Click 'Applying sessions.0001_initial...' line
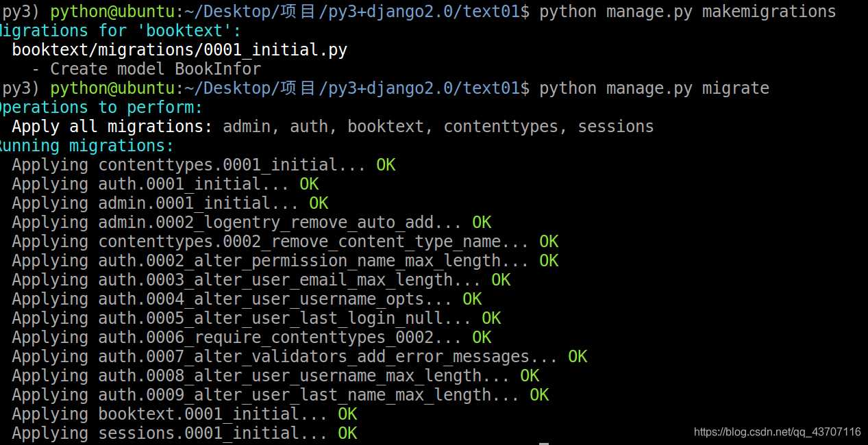 pyautogui.click(x=184, y=433)
